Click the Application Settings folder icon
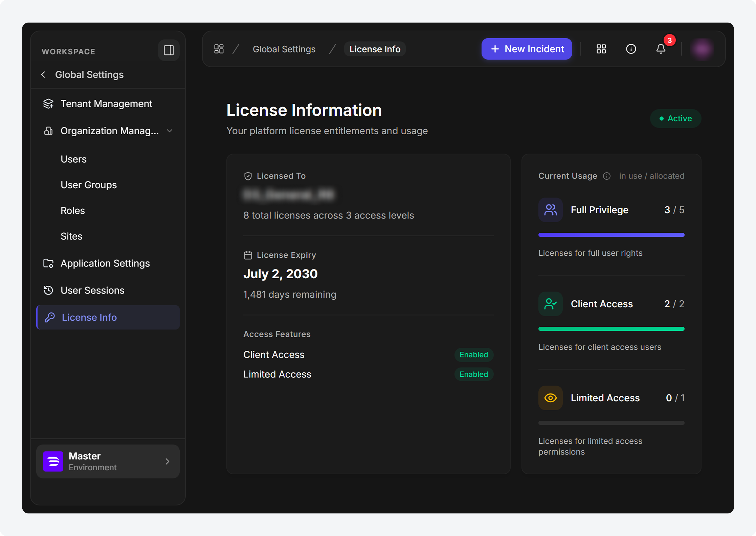Screen dimensions: 756x536 48,263
